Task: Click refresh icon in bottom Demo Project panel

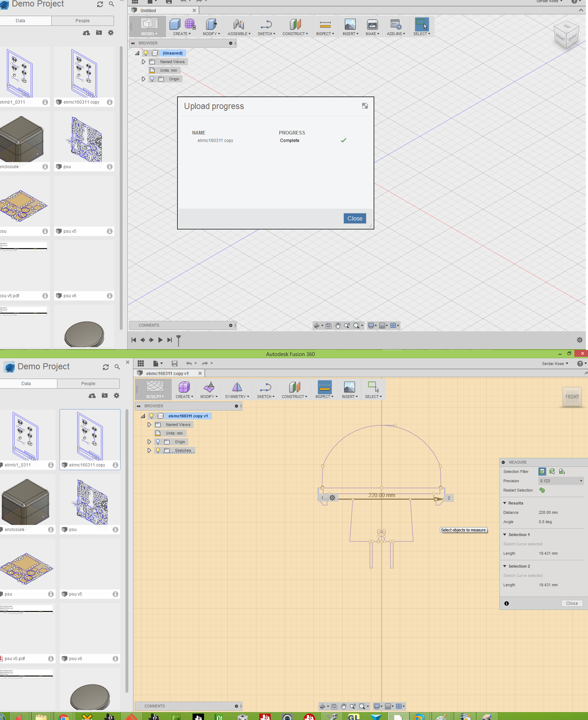Action: 105,367
